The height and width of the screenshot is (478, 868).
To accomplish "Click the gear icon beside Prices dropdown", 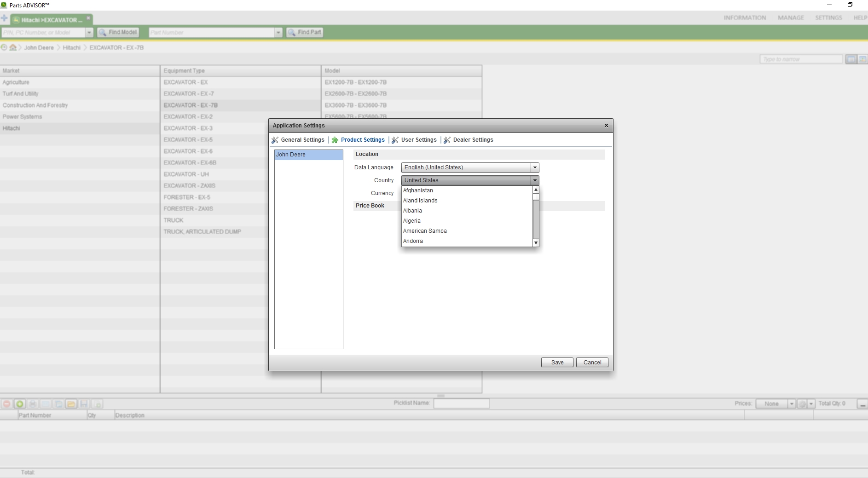I will tap(802, 404).
